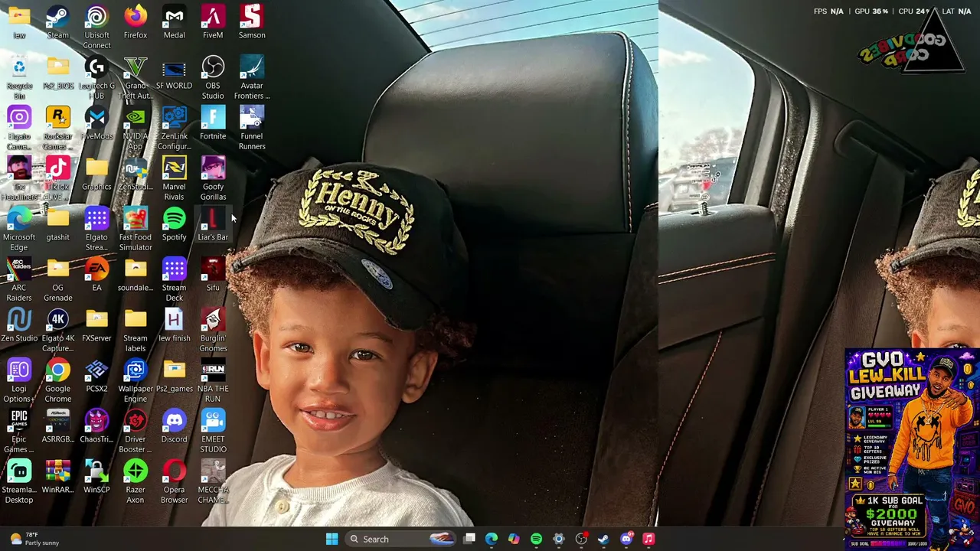Switch to OBS in the taskbar
Viewport: 980px width, 551px height.
[x=581, y=539]
